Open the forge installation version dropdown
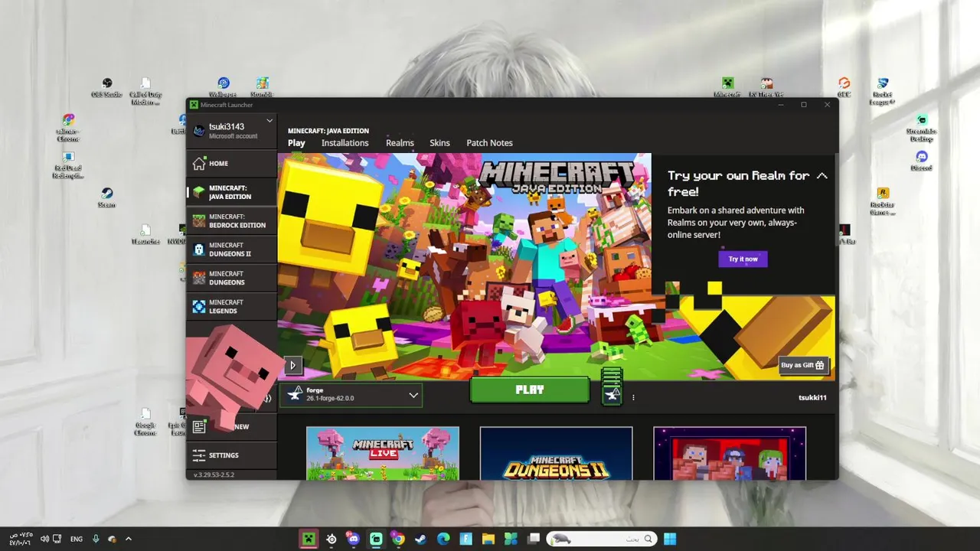The height and width of the screenshot is (551, 980). [x=351, y=395]
